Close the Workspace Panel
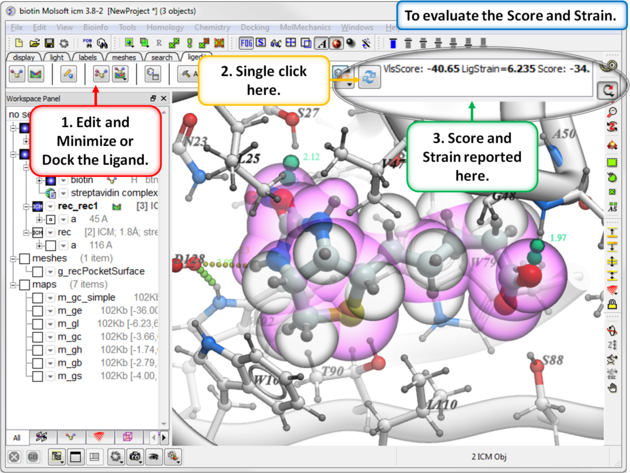The image size is (630, 473). click(x=164, y=99)
